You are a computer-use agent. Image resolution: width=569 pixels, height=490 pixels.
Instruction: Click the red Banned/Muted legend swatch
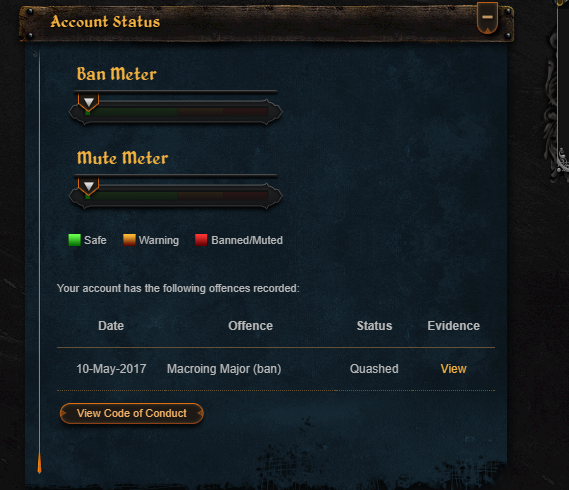click(x=201, y=240)
